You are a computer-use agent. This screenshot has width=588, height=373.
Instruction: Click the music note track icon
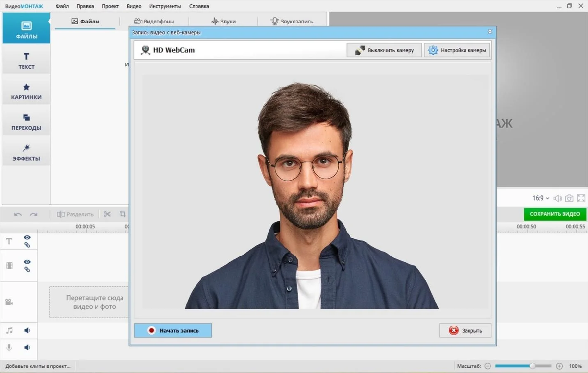[x=9, y=331]
